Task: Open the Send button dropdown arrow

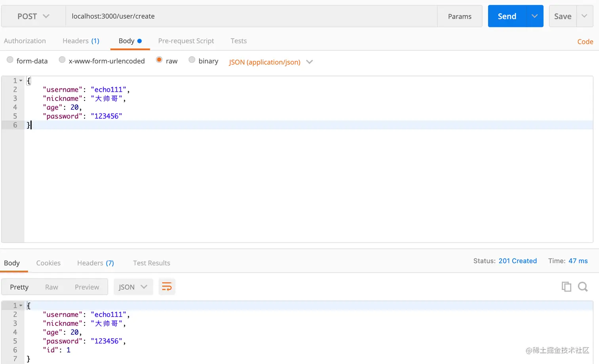Action: pos(535,16)
